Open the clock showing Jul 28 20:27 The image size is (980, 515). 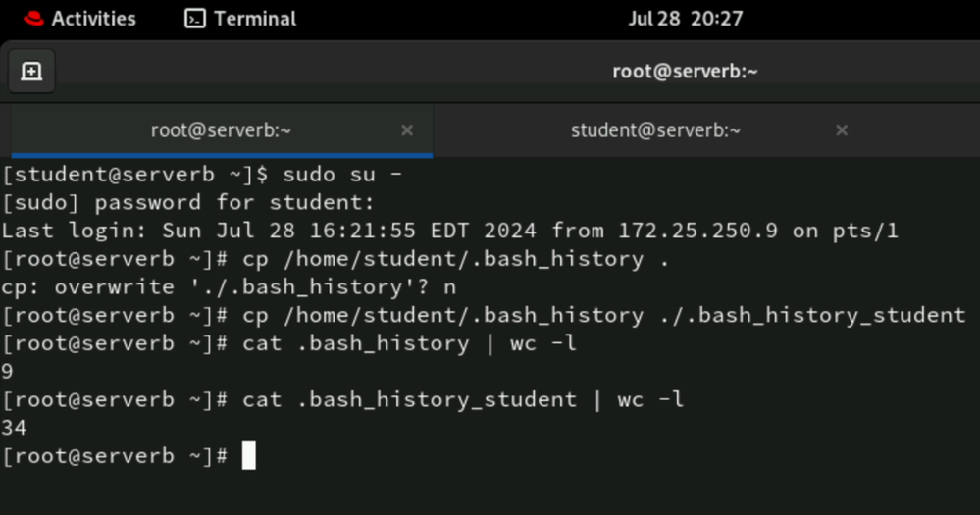click(x=685, y=18)
